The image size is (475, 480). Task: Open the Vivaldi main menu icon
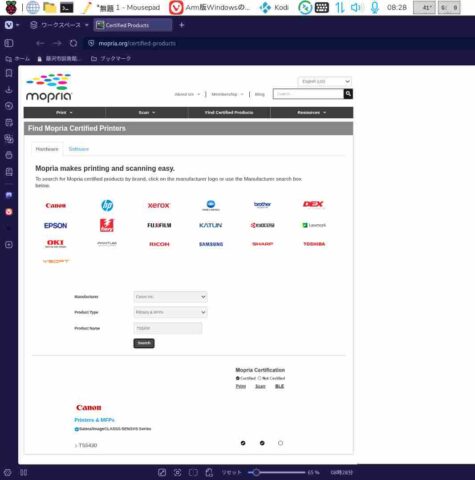point(9,25)
